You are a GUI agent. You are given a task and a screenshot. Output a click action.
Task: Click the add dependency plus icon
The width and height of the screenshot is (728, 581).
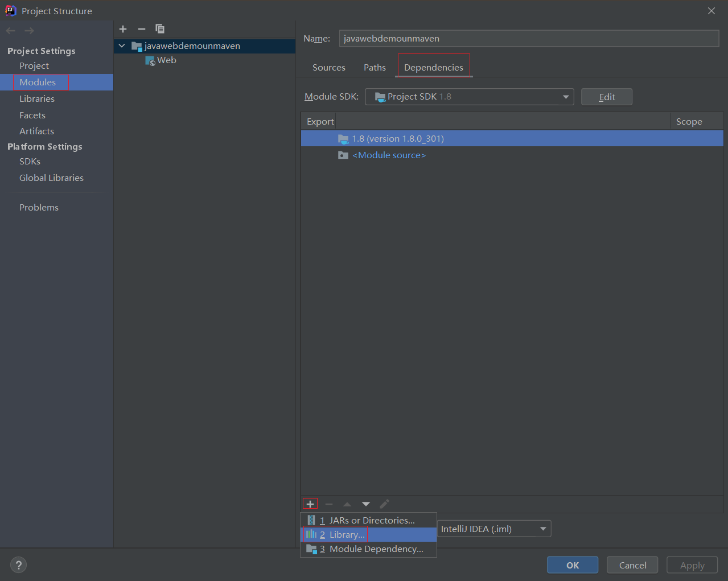[310, 504]
